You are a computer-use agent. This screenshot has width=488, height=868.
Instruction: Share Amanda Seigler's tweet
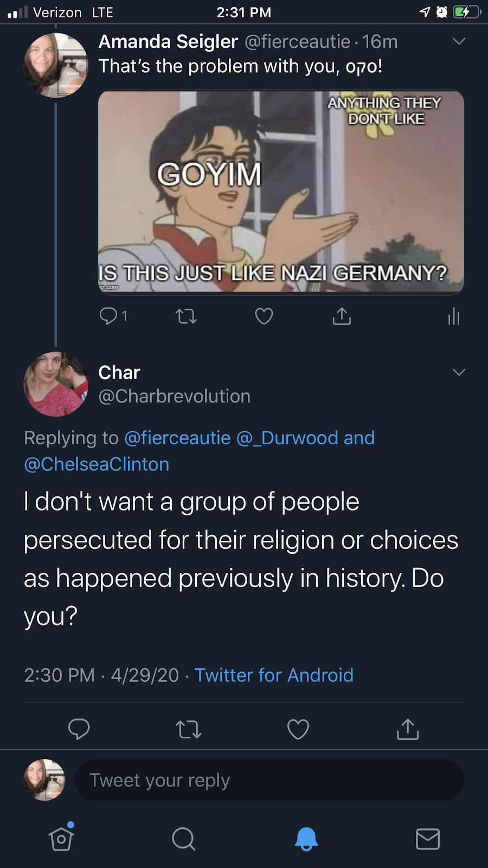(342, 316)
